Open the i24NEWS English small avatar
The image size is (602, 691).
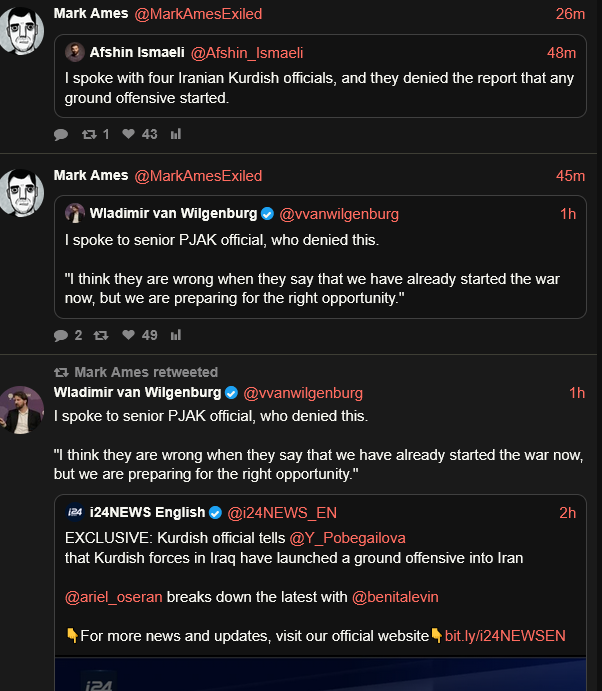coord(75,513)
